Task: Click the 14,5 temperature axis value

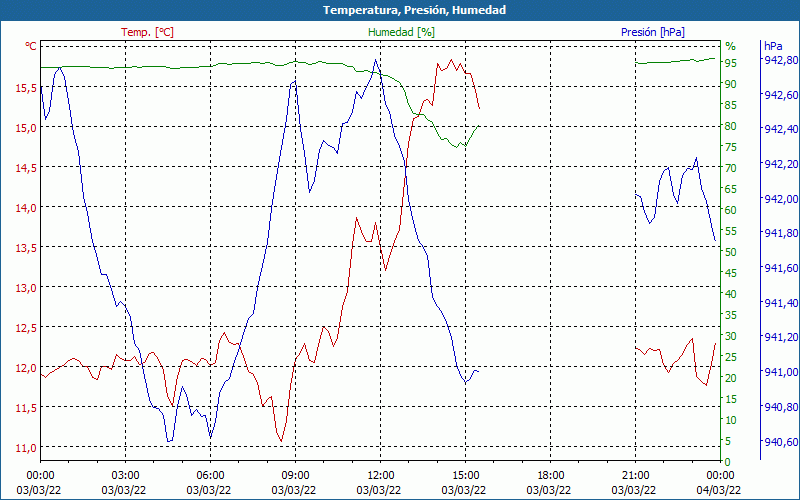Action: pyautogui.click(x=26, y=168)
